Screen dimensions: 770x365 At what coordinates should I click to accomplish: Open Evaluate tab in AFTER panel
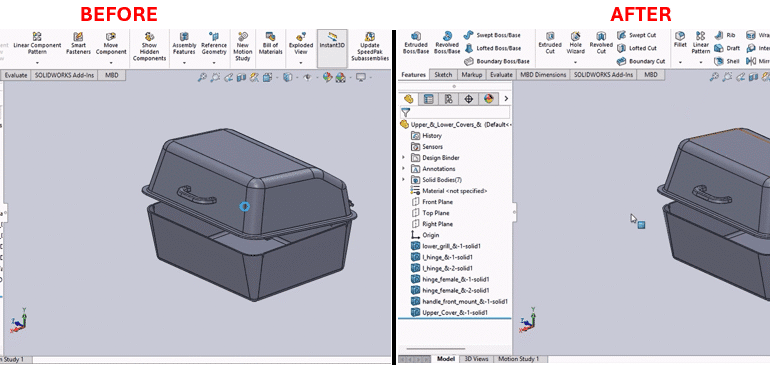pyautogui.click(x=501, y=75)
